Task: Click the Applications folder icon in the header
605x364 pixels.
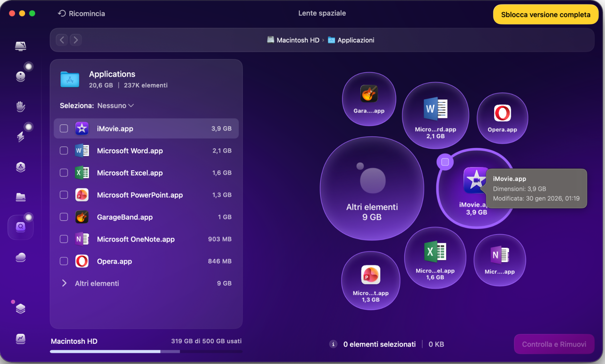Action: tap(70, 79)
